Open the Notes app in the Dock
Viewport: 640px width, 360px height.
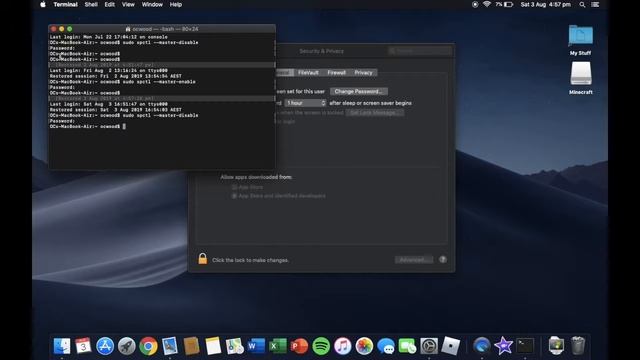213,346
